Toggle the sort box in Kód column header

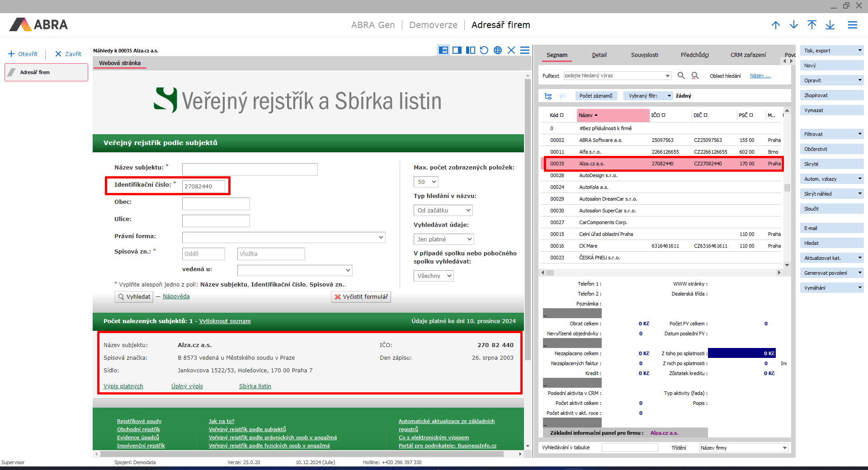click(562, 115)
